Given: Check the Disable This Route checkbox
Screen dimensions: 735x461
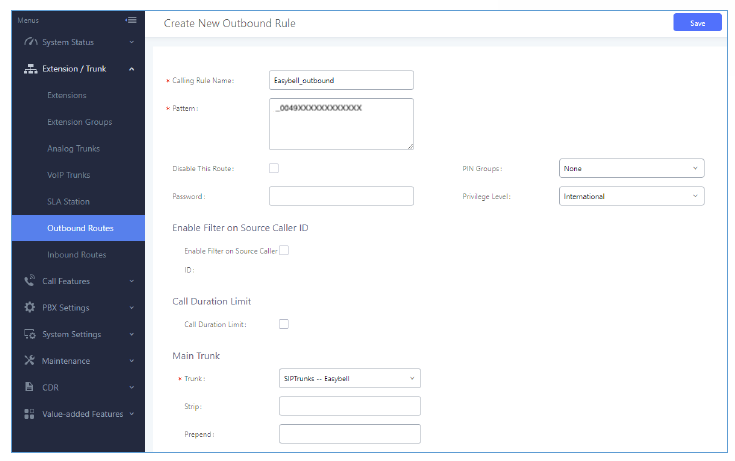Looking at the screenshot, I should tap(274, 168).
